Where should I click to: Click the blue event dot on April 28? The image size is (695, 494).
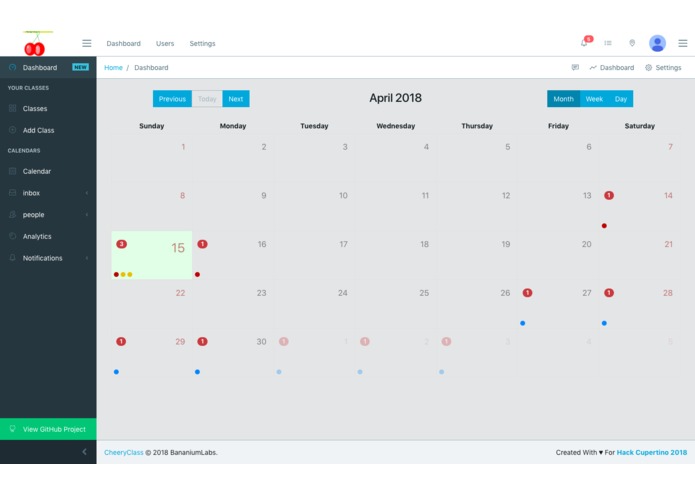coord(604,323)
